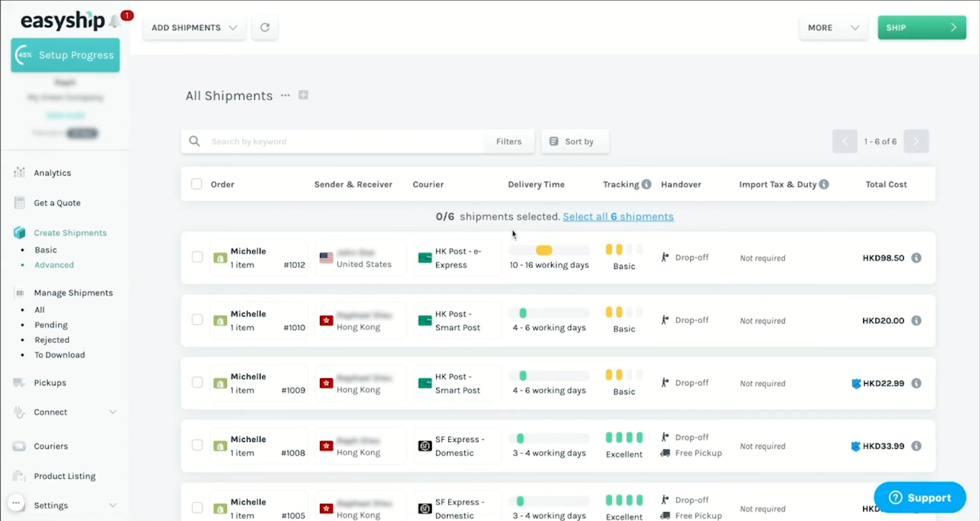Open the More dropdown
Viewport: 980px width, 521px height.
[x=833, y=27]
